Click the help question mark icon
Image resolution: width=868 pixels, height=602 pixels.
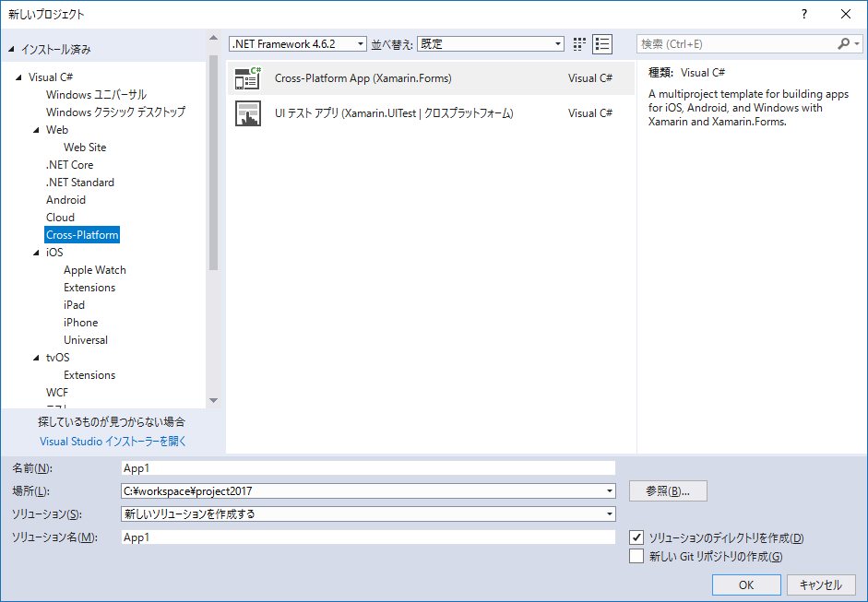[x=803, y=14]
